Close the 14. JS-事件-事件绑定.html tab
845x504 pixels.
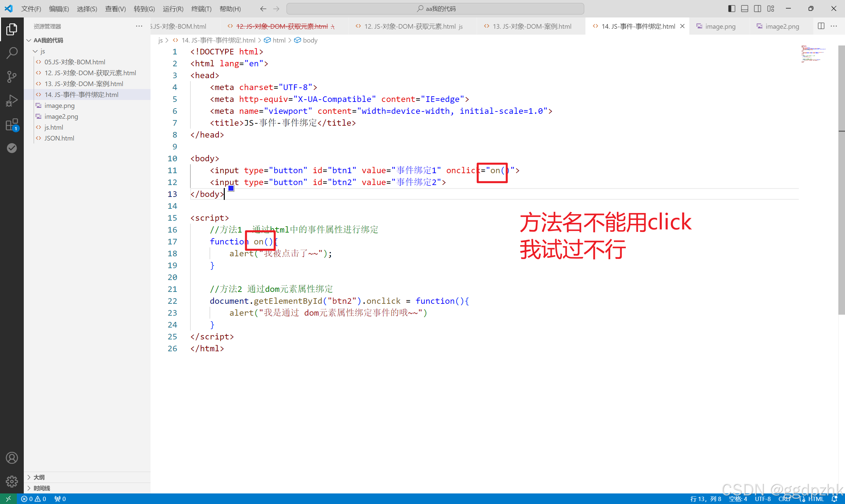[x=682, y=26]
